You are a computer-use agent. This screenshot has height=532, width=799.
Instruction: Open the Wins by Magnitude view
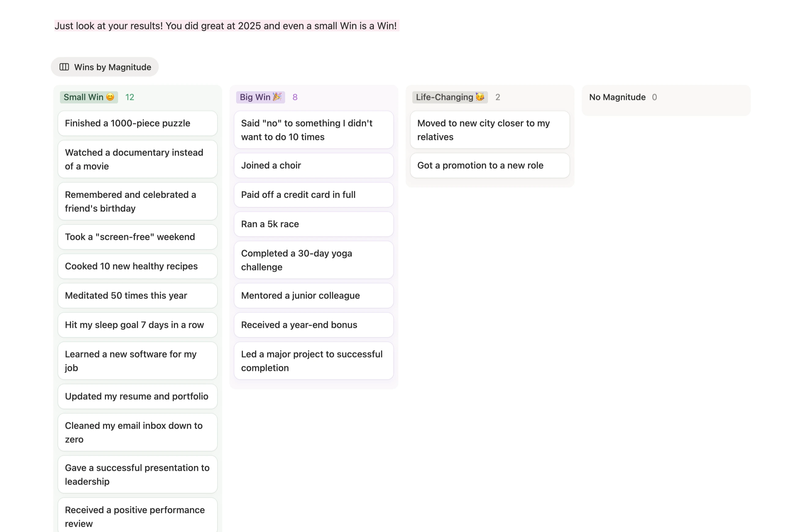pyautogui.click(x=113, y=67)
